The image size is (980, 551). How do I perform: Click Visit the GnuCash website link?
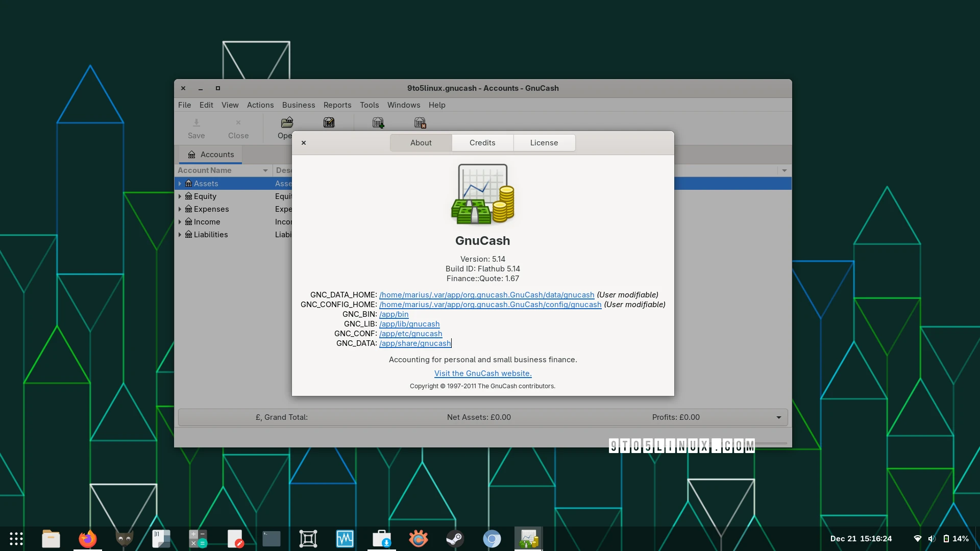(x=483, y=373)
